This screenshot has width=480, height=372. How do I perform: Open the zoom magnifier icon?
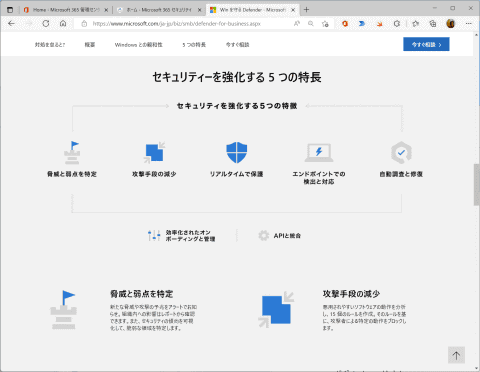pos(311,24)
